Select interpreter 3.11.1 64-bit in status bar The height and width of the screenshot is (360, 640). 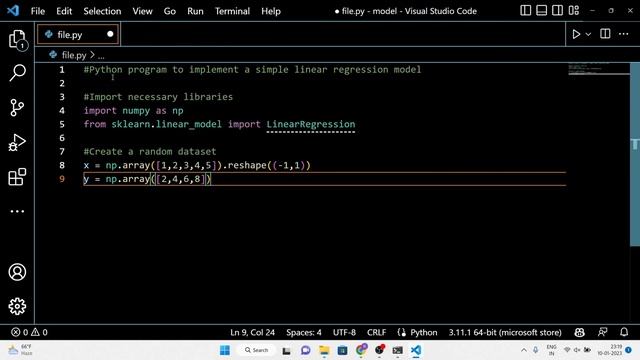pos(505,332)
